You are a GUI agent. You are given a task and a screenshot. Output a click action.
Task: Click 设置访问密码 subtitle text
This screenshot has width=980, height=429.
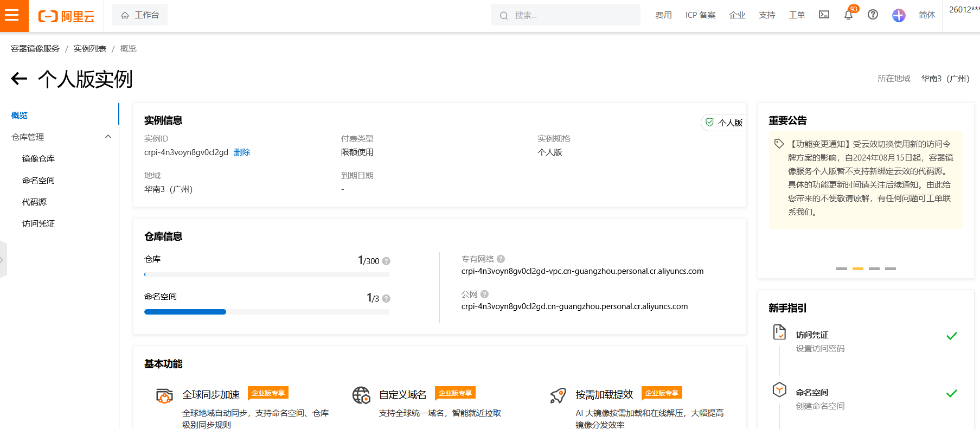(x=820, y=349)
